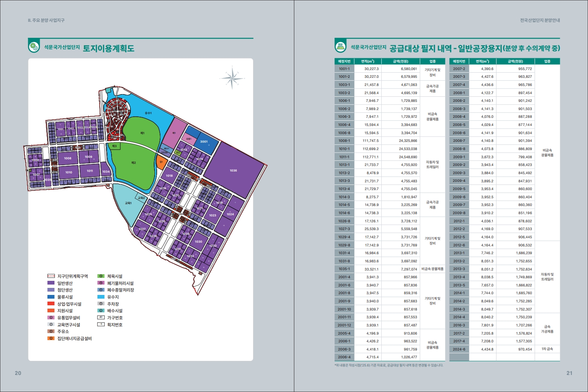
Task: Click the small 체3 parcel on map
Action: click(x=114, y=146)
